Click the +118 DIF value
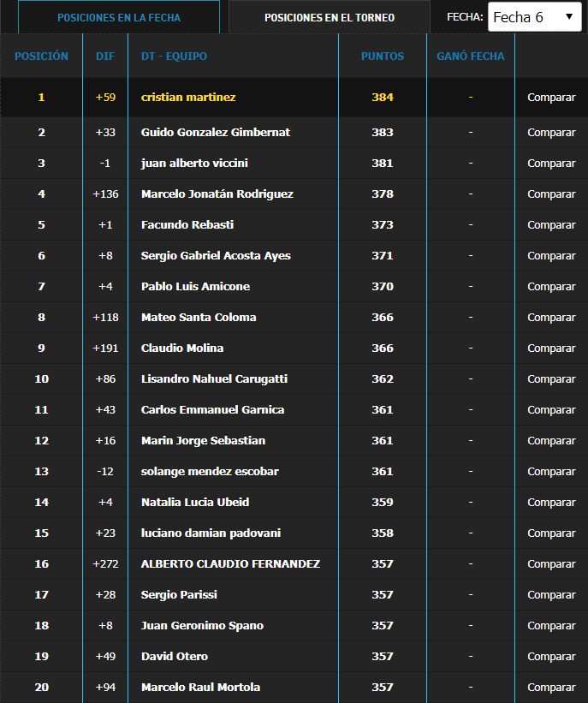588x703 pixels. pos(105,318)
